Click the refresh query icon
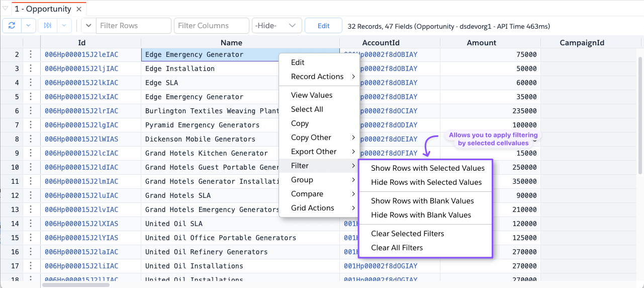 coord(12,26)
